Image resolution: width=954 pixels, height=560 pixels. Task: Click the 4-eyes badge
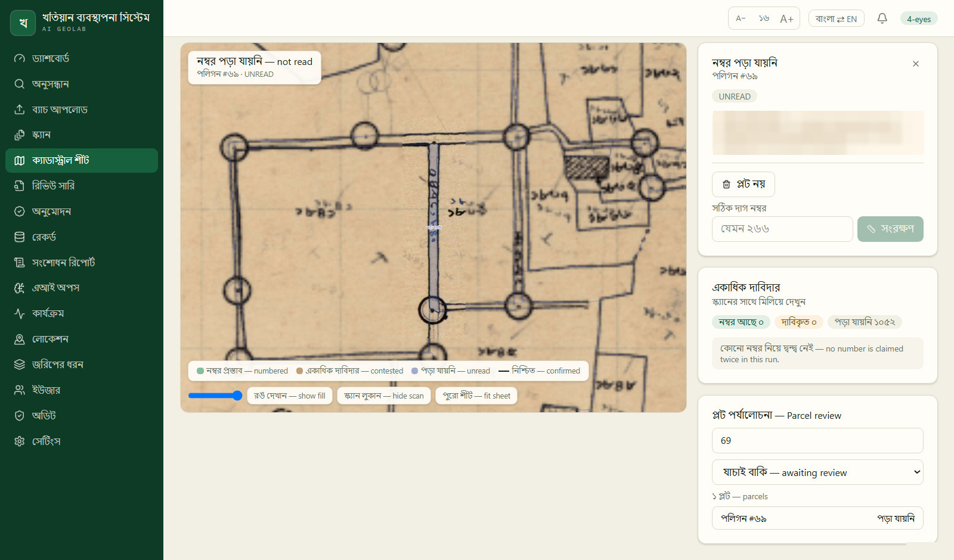pos(919,19)
